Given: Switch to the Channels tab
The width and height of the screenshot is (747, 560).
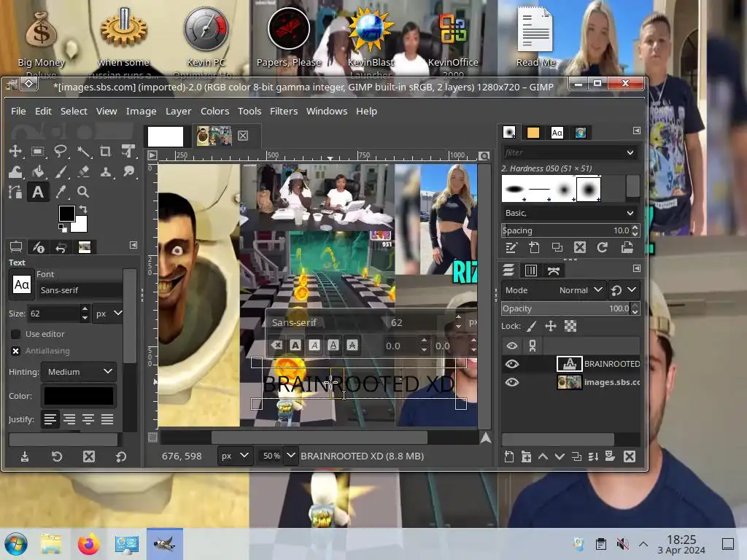Looking at the screenshot, I should (531, 271).
